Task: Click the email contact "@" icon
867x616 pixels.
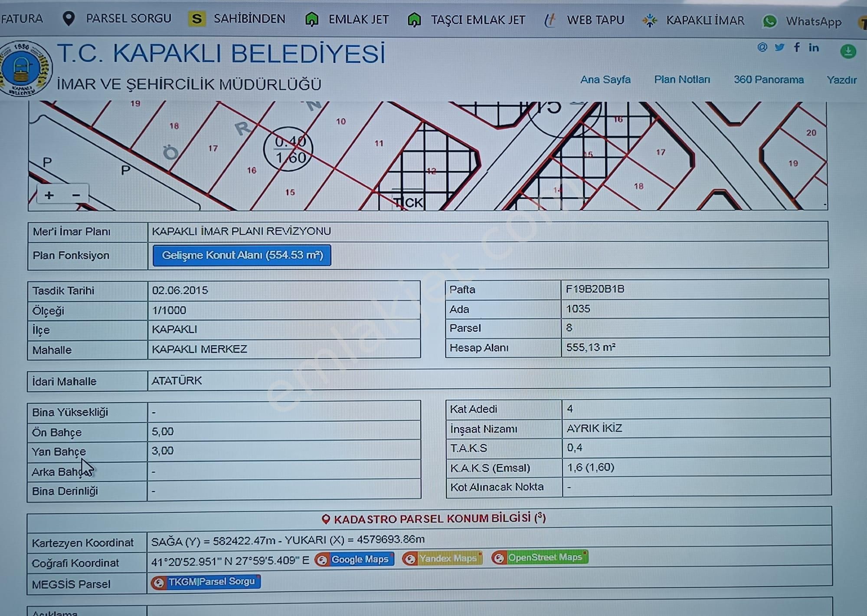Action: [x=761, y=48]
